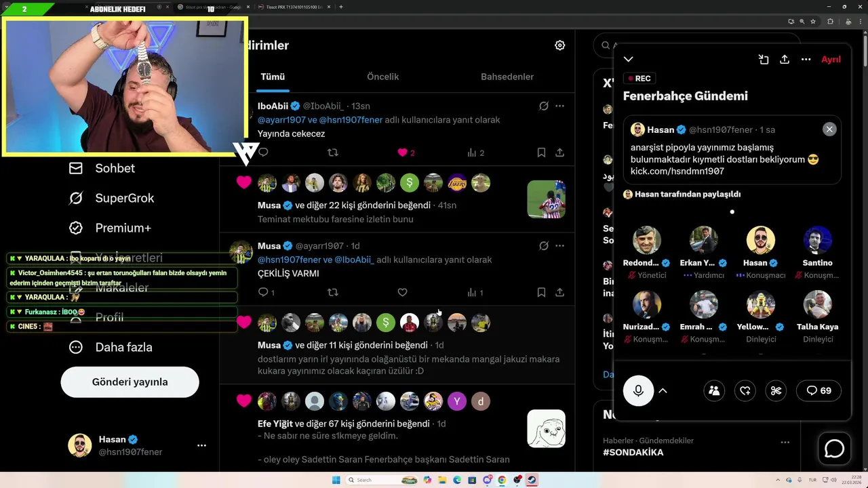
Task: Share IboAbii's 'Yayında cekecez' post
Action: click(x=559, y=152)
